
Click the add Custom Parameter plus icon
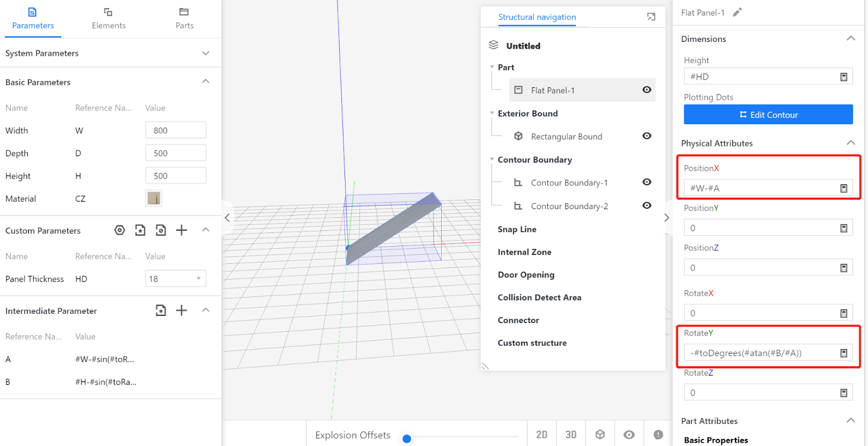point(182,230)
